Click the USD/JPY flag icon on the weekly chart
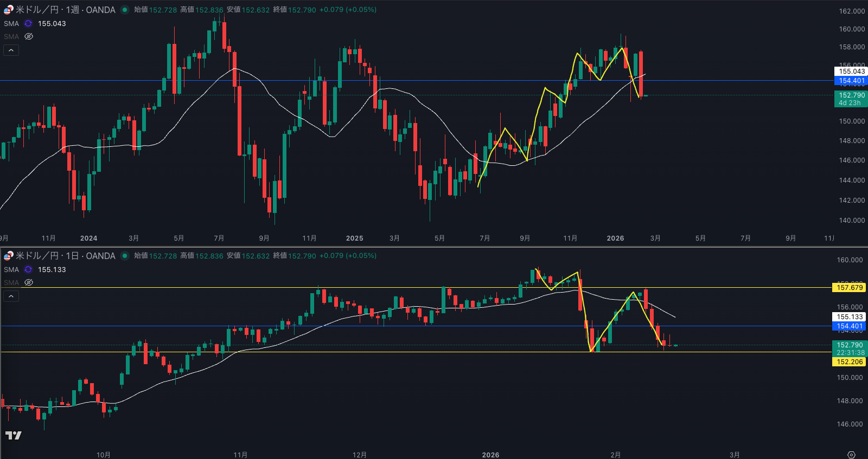 pos(8,10)
